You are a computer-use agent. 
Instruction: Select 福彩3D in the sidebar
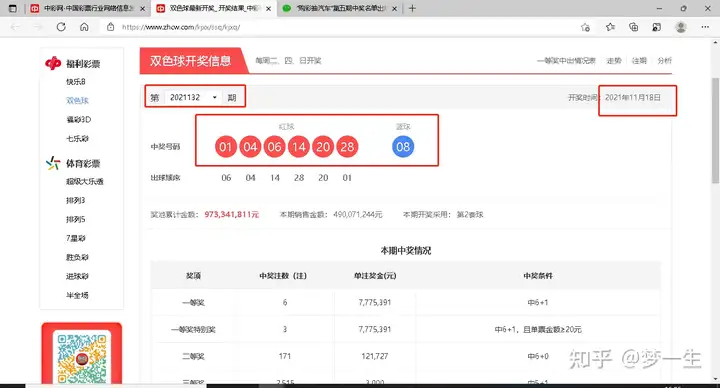coord(79,119)
